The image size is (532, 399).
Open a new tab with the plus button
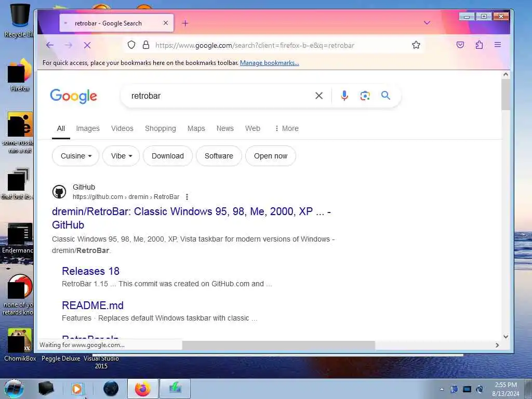[x=185, y=23]
